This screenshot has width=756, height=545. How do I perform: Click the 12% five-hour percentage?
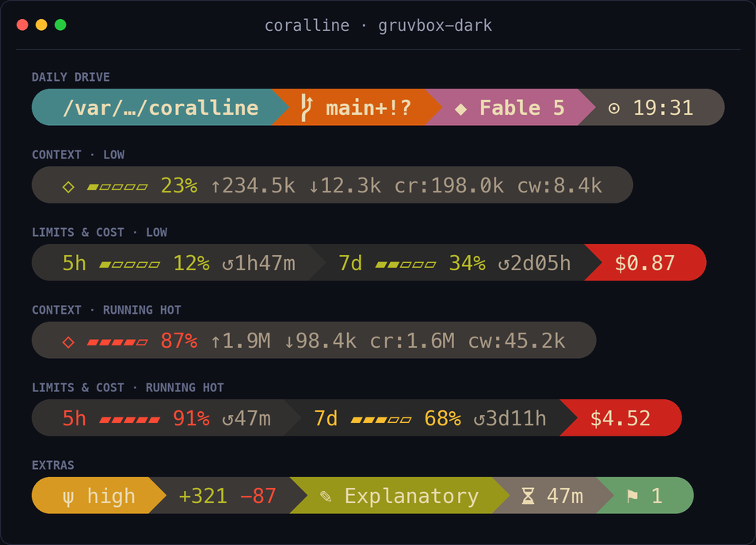point(192,263)
